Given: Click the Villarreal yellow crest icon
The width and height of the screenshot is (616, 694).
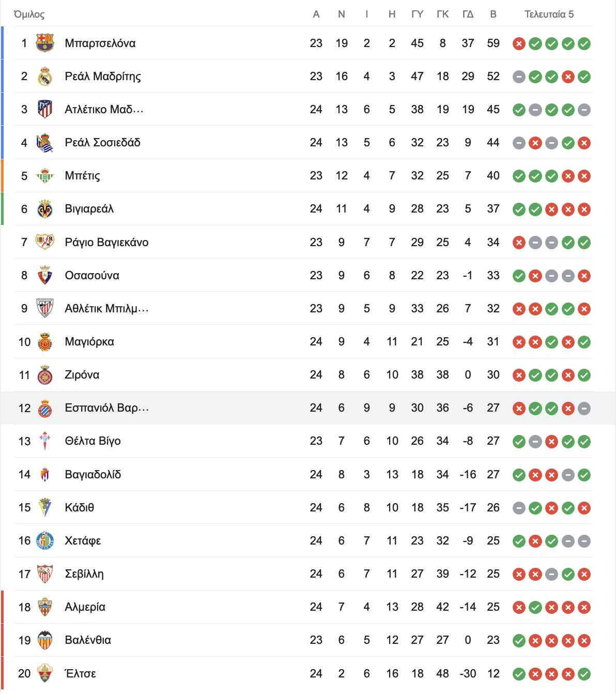Looking at the screenshot, I should (45, 209).
